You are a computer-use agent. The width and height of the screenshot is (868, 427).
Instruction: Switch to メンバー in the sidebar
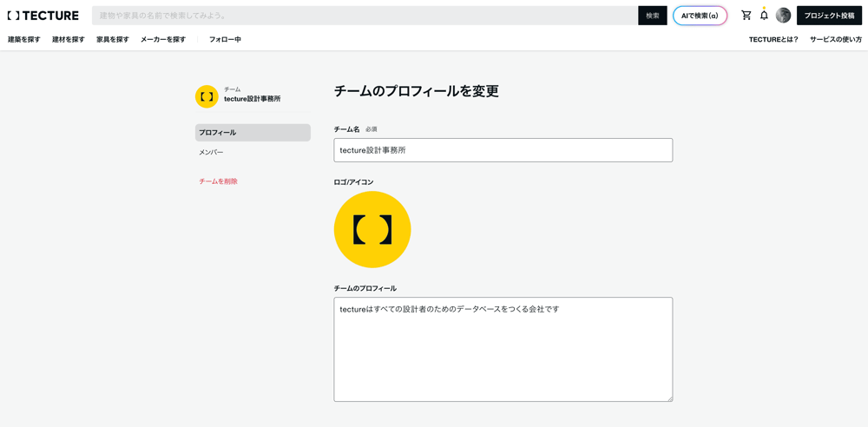211,153
